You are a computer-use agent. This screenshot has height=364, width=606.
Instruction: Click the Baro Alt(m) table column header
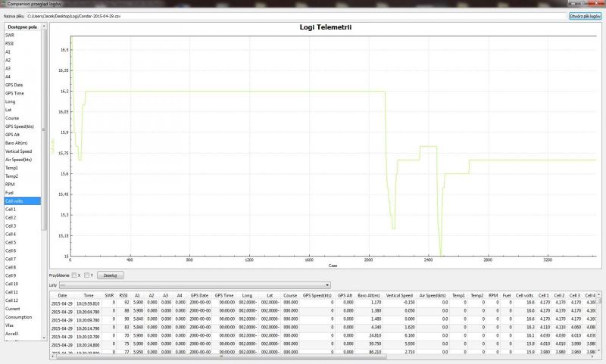[370, 295]
